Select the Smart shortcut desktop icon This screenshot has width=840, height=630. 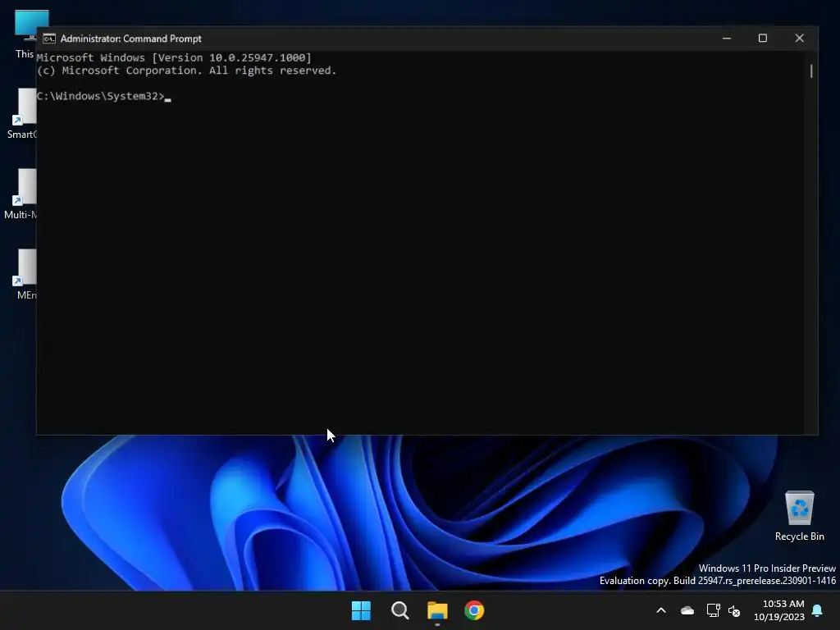[22, 113]
